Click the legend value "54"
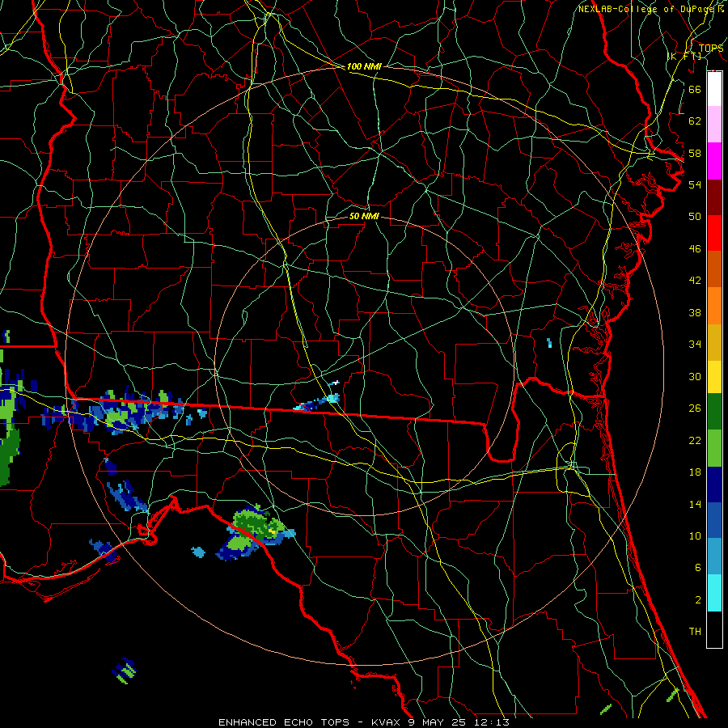This screenshot has width=728, height=728. (x=695, y=184)
